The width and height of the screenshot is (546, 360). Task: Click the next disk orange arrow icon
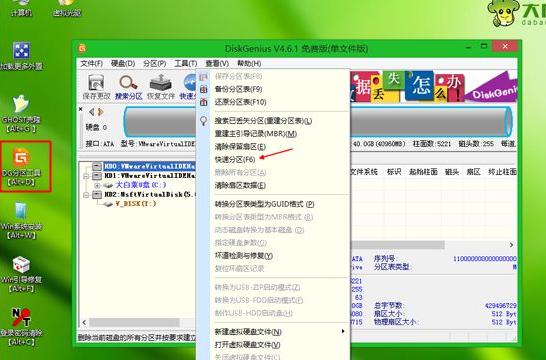(101, 112)
